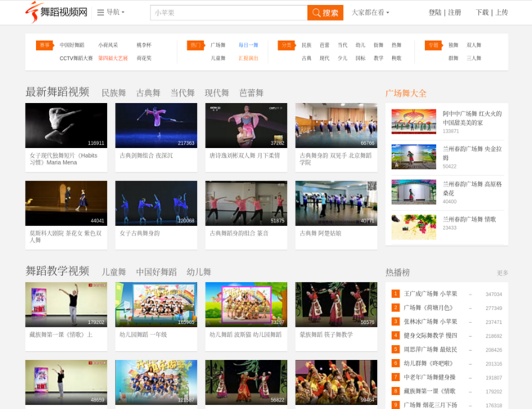Select the 幼儿舞 teaching tab

(x=198, y=272)
